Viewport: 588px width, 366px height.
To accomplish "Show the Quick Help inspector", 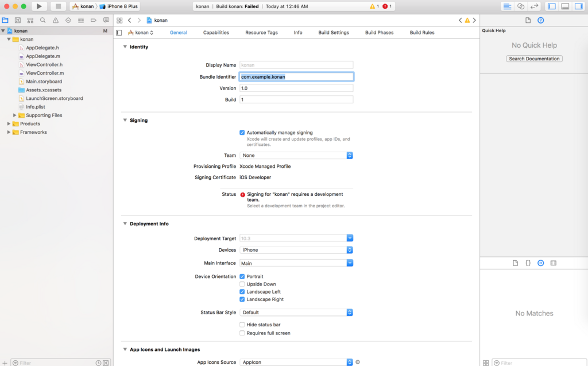I will pyautogui.click(x=541, y=20).
